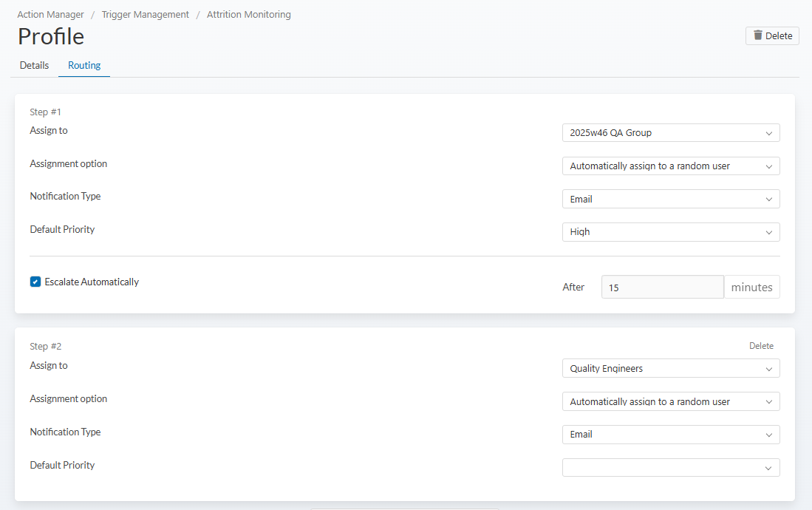Open the Trigger Management breadcrumb link
The image size is (812, 510).
click(x=145, y=14)
